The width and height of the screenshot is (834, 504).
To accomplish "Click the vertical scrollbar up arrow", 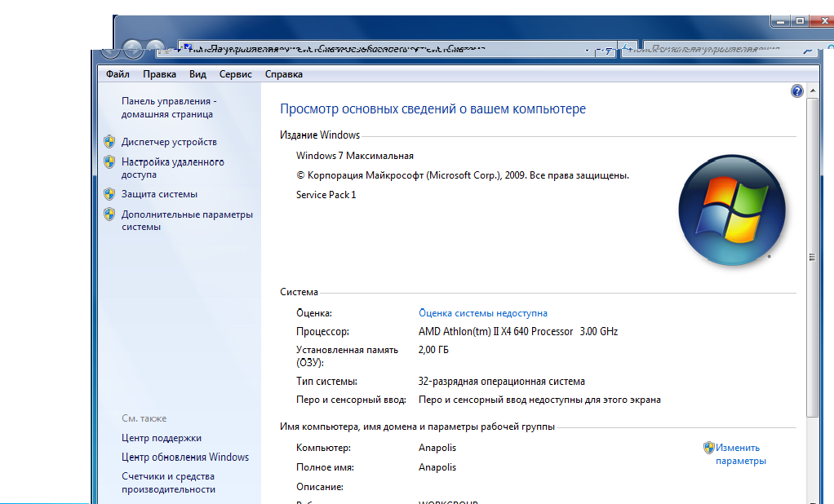I will [813, 91].
